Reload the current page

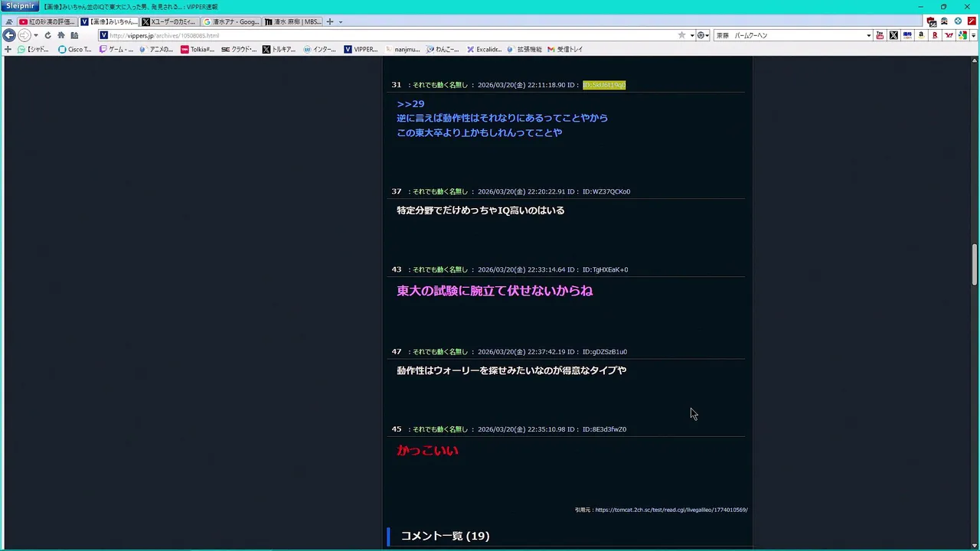pyautogui.click(x=47, y=35)
